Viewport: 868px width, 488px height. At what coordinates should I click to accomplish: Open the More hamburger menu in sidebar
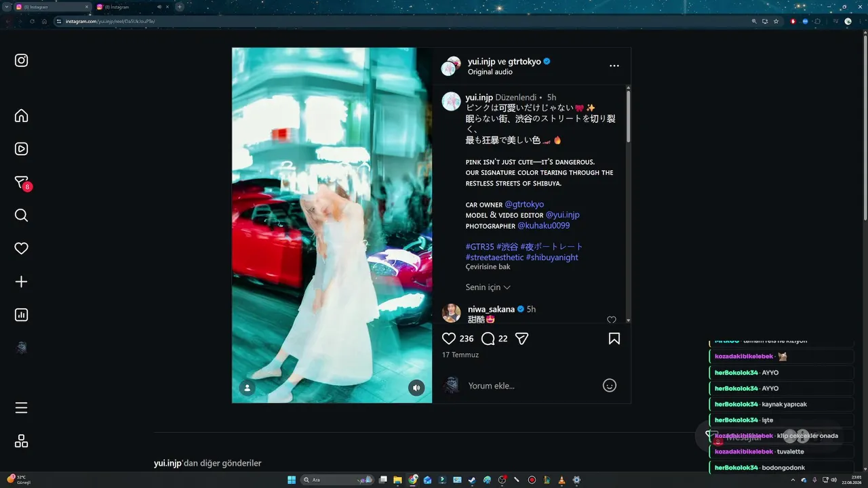click(x=21, y=407)
